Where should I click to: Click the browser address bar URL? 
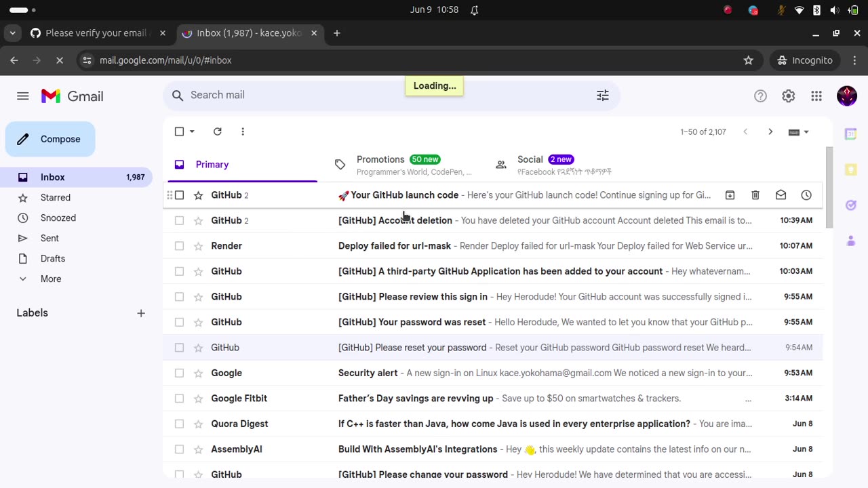(165, 60)
